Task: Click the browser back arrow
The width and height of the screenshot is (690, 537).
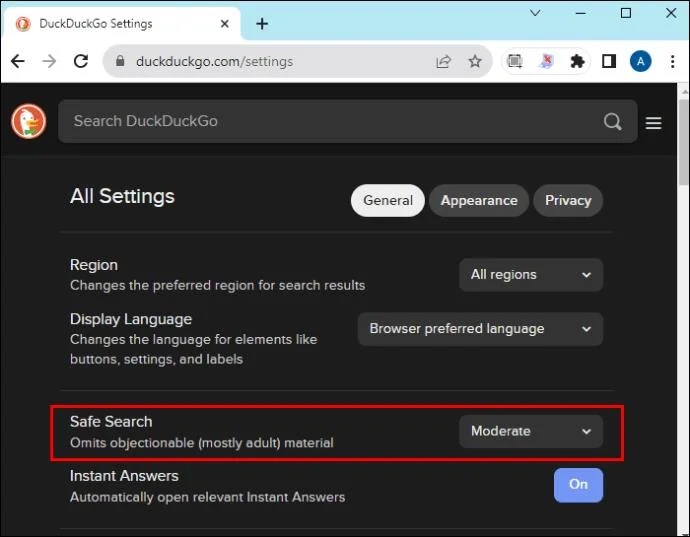Action: [18, 61]
